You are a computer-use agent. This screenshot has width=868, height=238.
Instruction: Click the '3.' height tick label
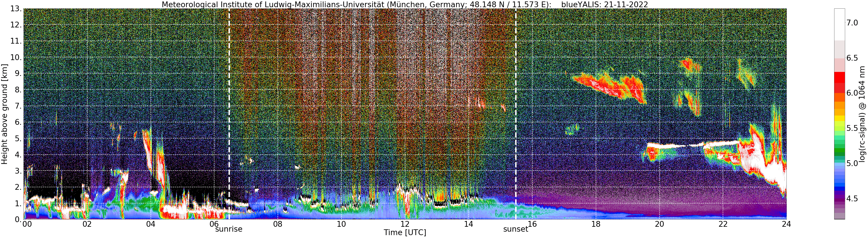tap(18, 171)
